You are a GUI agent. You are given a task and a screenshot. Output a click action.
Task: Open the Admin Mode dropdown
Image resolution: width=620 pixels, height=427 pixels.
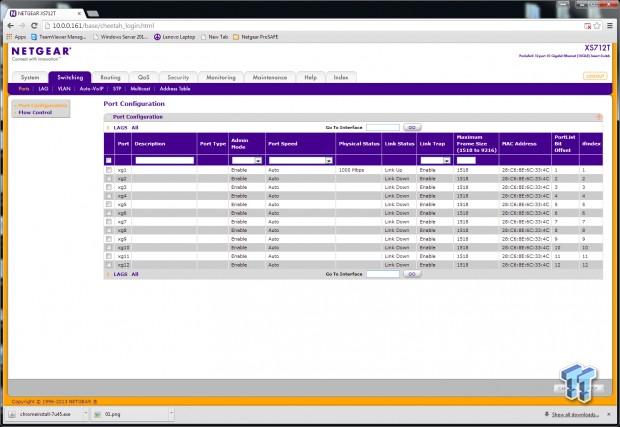(x=247, y=161)
